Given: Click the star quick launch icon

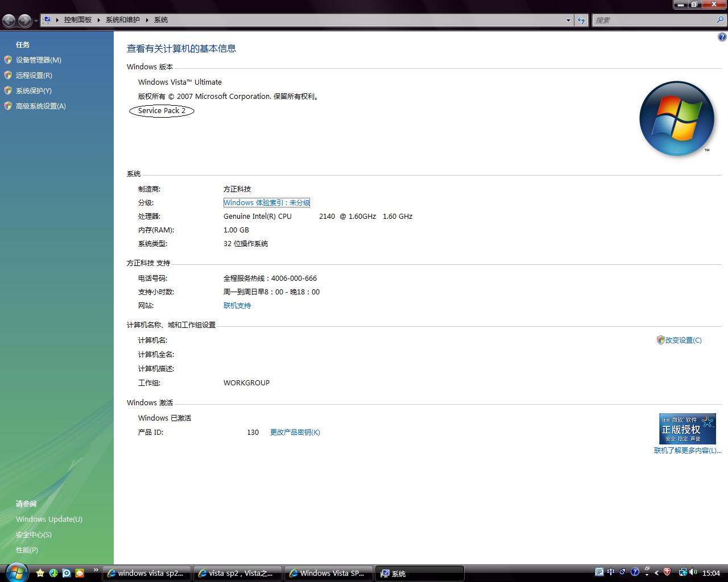Looking at the screenshot, I should coord(40,573).
